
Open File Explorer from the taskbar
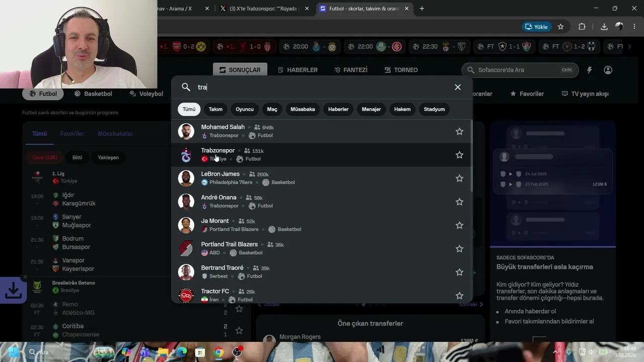[x=163, y=352]
